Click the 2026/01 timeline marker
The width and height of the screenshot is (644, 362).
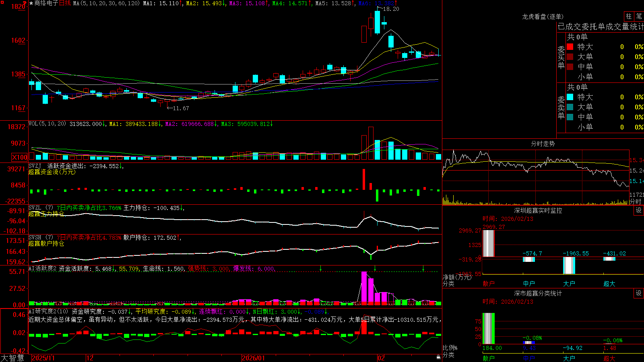pos(254,358)
